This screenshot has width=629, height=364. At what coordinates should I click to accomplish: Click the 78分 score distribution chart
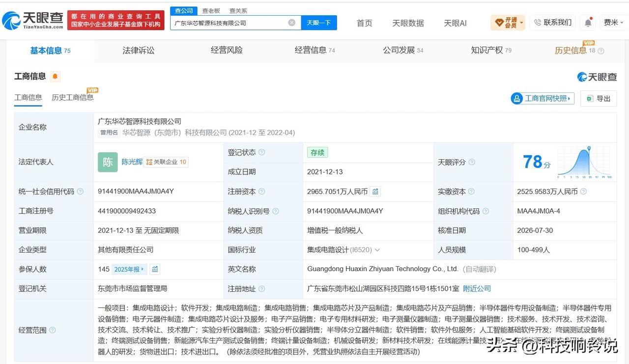click(x=584, y=162)
